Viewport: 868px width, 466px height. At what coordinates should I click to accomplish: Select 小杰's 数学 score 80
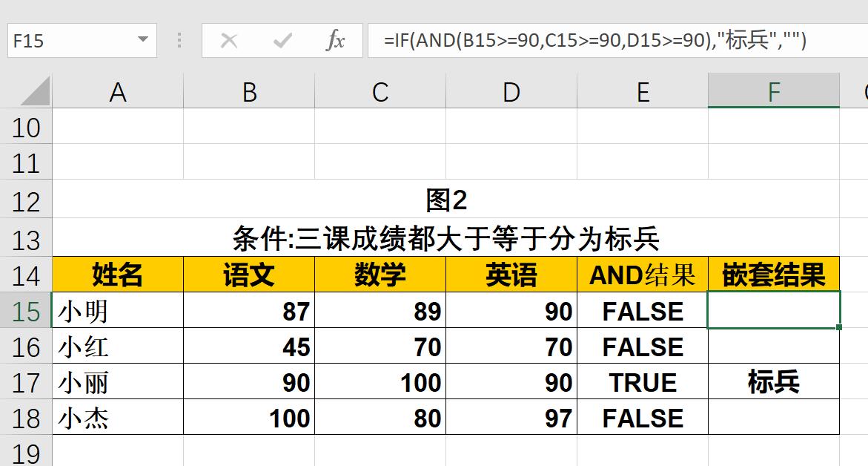click(x=380, y=417)
